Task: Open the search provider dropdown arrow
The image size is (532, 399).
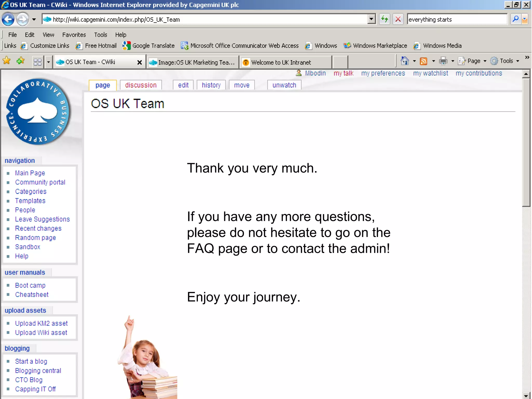Action: point(525,19)
